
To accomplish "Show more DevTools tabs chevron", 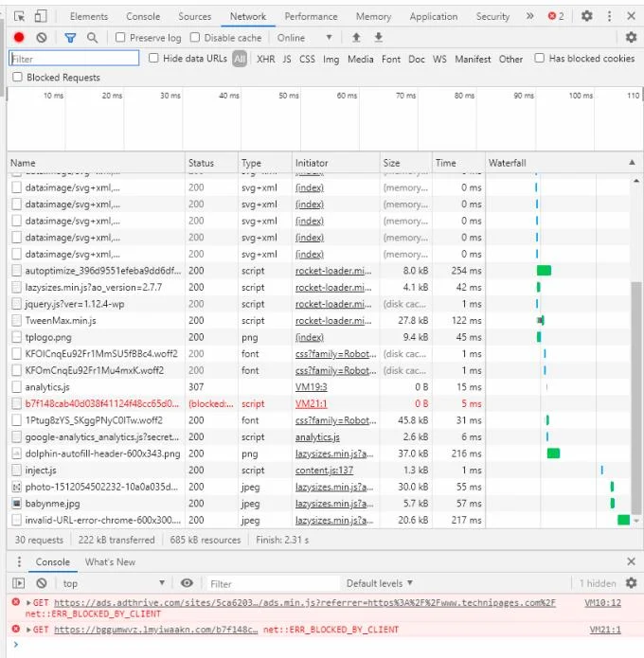I will point(529,16).
